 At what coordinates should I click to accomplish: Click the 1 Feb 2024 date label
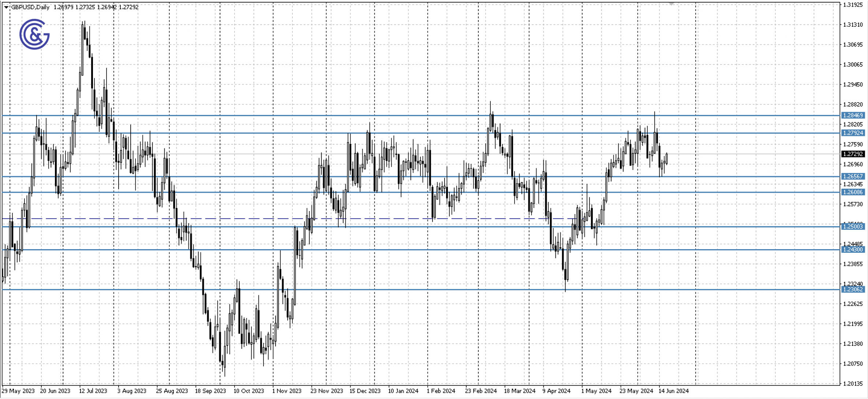tap(441, 391)
